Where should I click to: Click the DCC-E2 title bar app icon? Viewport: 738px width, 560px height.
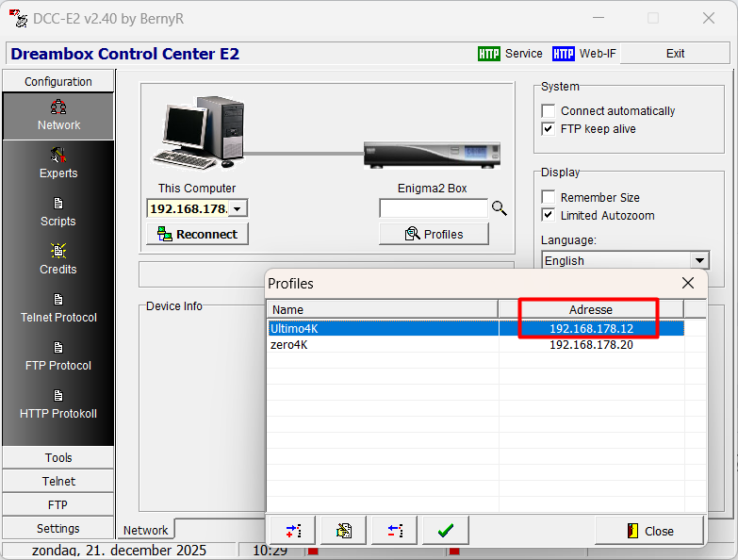tap(18, 18)
